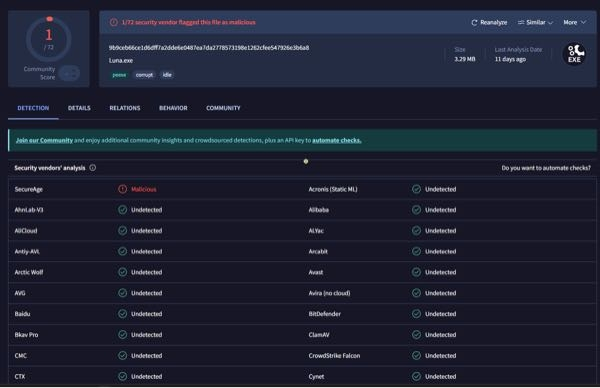
Task: Expand the More dropdown menu
Action: [x=574, y=23]
